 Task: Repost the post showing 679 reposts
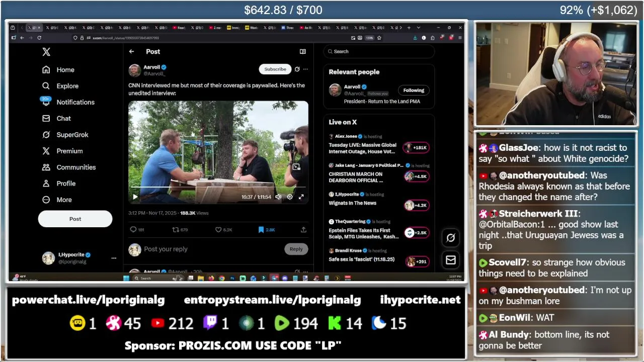tap(180, 230)
